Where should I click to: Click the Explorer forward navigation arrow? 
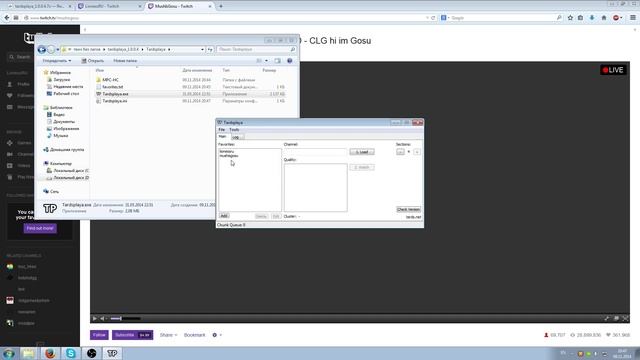point(51,49)
